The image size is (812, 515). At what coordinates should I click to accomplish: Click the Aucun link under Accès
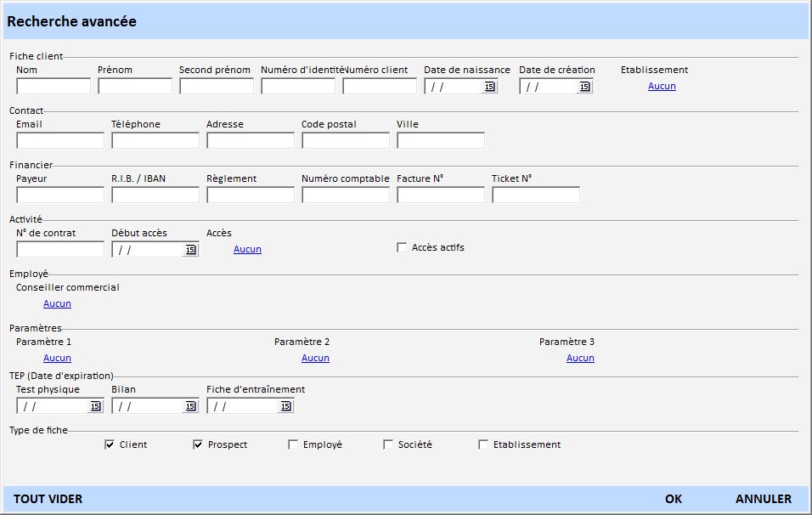[247, 249]
